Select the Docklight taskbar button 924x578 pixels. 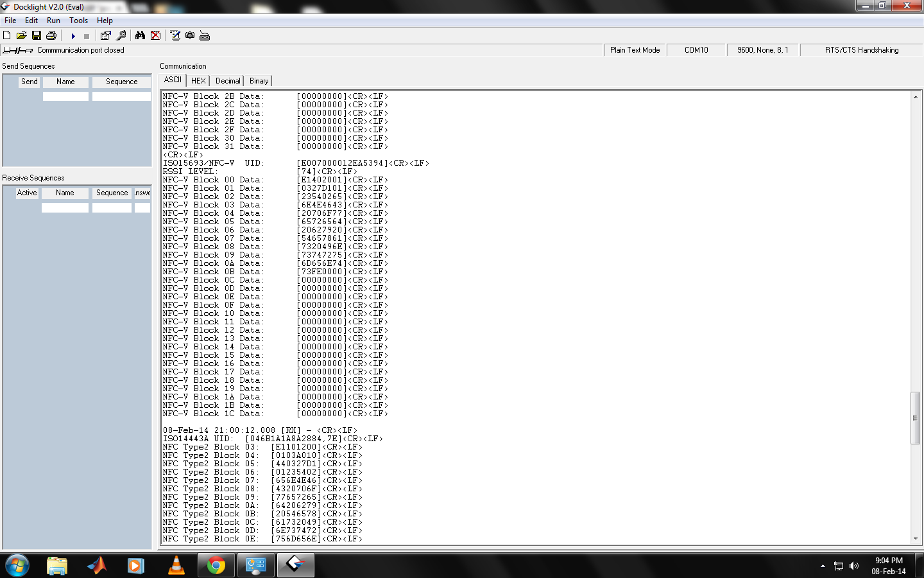(296, 566)
